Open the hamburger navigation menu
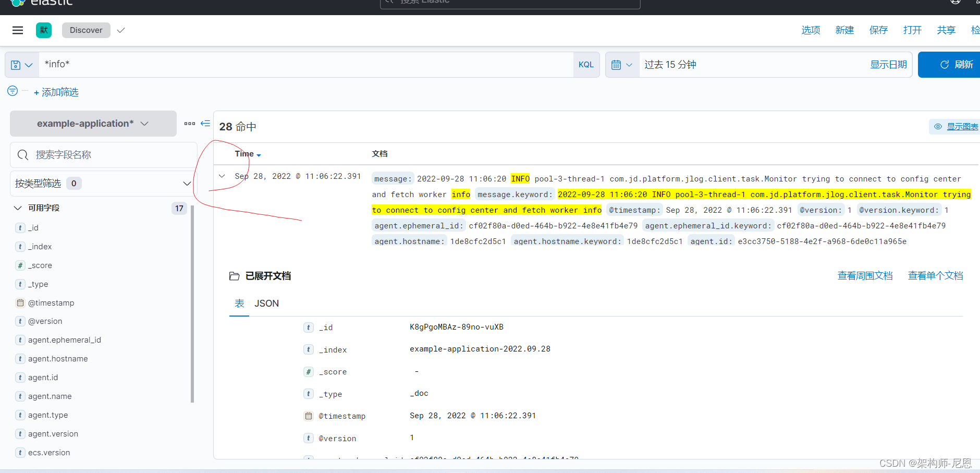980x473 pixels. [18, 30]
